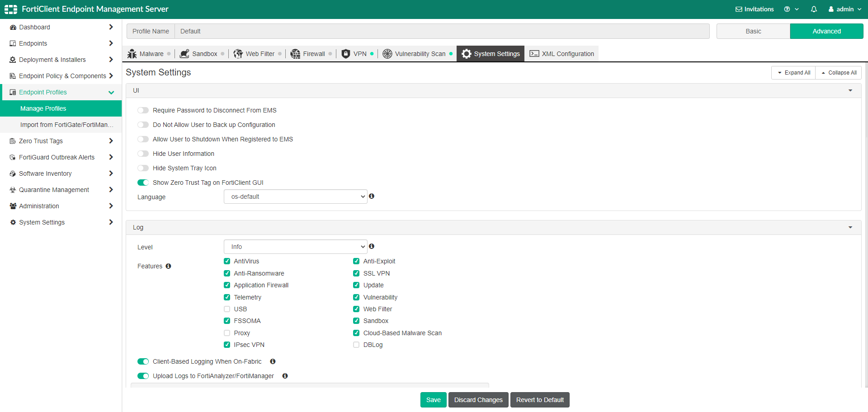The height and width of the screenshot is (412, 868).
Task: Select Manage Profiles in sidebar
Action: pos(61,108)
